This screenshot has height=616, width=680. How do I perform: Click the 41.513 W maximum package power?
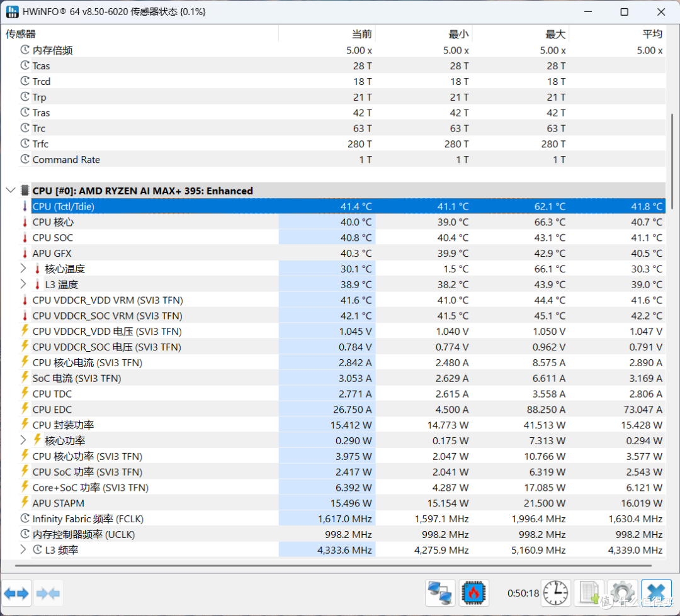pyautogui.click(x=544, y=425)
